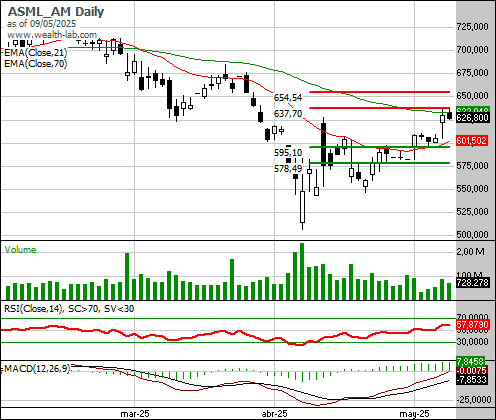Click the 'as of 09/05/2025' date text
Image resolution: width=496 pixels, height=420 pixels.
pyautogui.click(x=41, y=24)
